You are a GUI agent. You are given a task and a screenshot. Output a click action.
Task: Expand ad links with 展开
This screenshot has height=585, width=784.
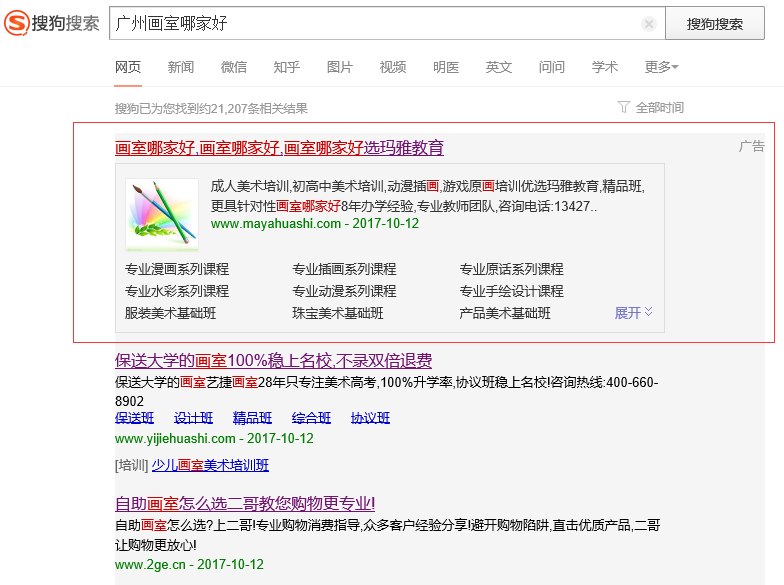(633, 313)
